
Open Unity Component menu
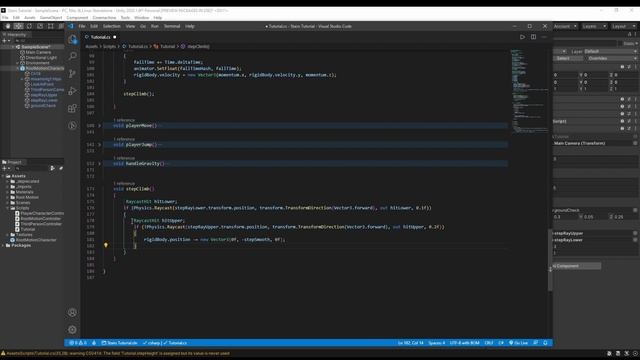[77, 18]
